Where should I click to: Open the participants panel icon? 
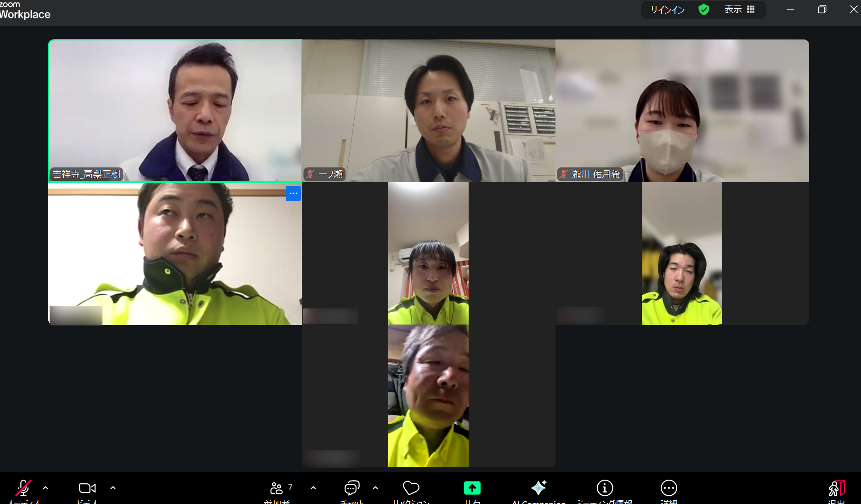[x=277, y=488]
